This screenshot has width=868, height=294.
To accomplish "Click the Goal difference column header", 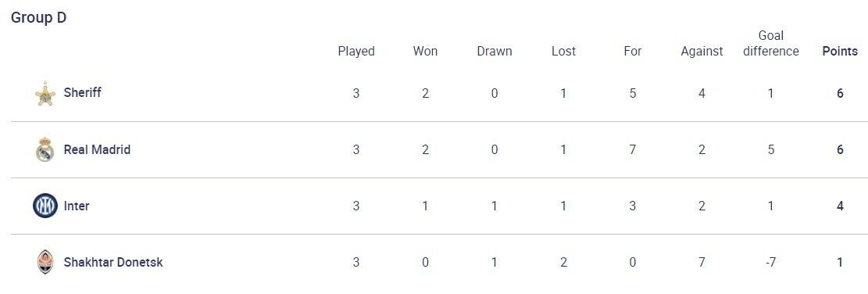I will 771,43.
